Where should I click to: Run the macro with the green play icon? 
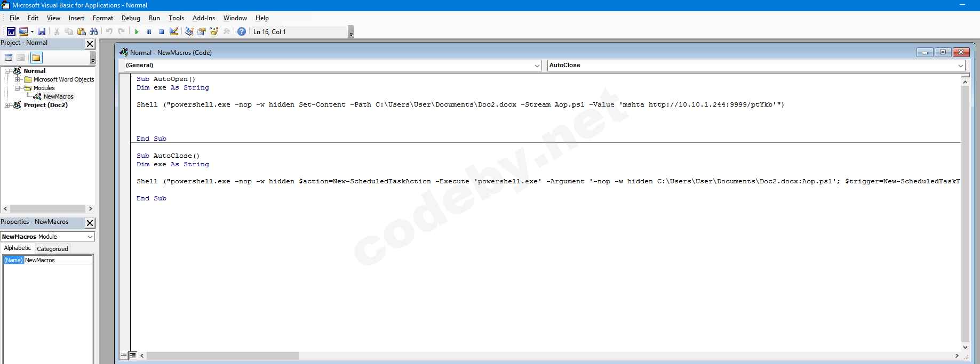[137, 31]
